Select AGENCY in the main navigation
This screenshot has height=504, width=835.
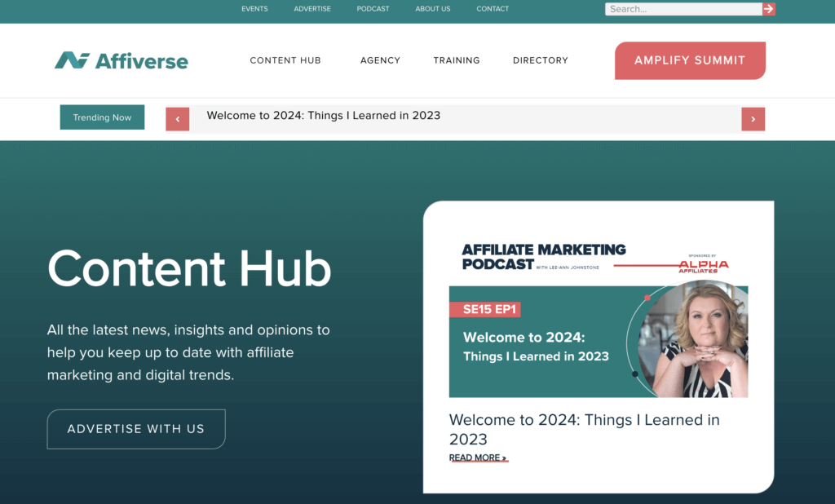379,60
